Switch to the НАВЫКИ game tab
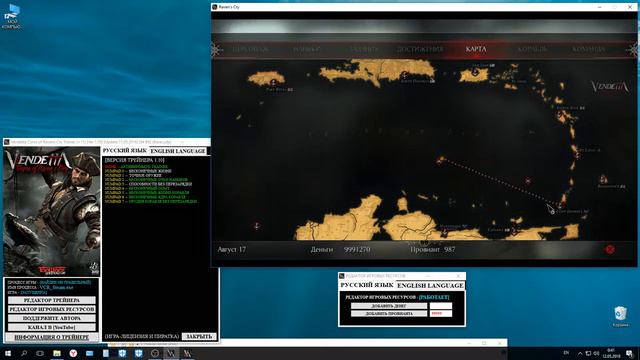 [307, 49]
